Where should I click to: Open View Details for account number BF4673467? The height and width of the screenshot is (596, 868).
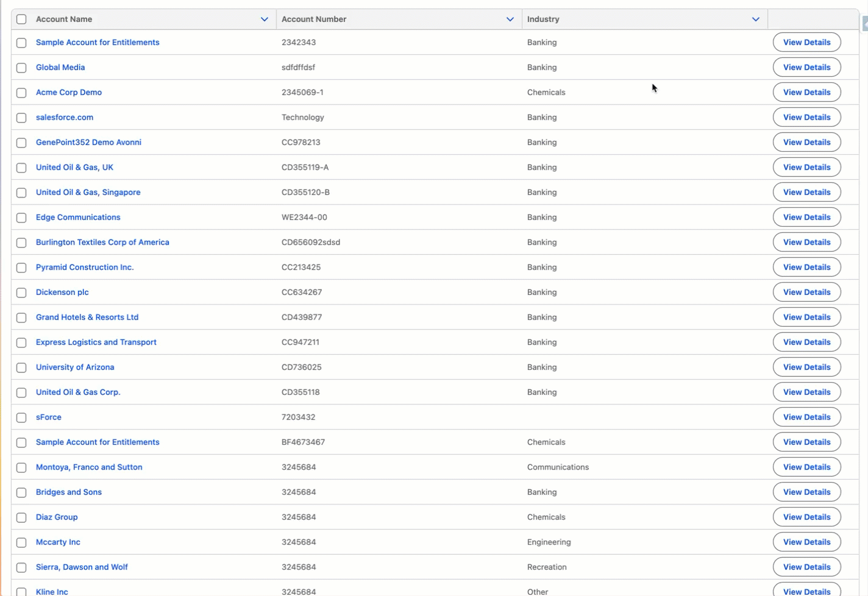(x=807, y=442)
